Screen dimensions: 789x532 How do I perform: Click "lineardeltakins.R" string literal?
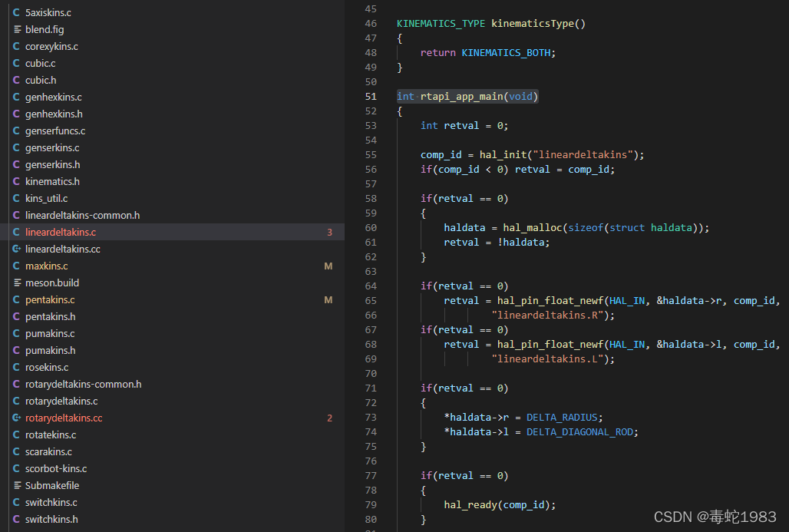tap(547, 315)
